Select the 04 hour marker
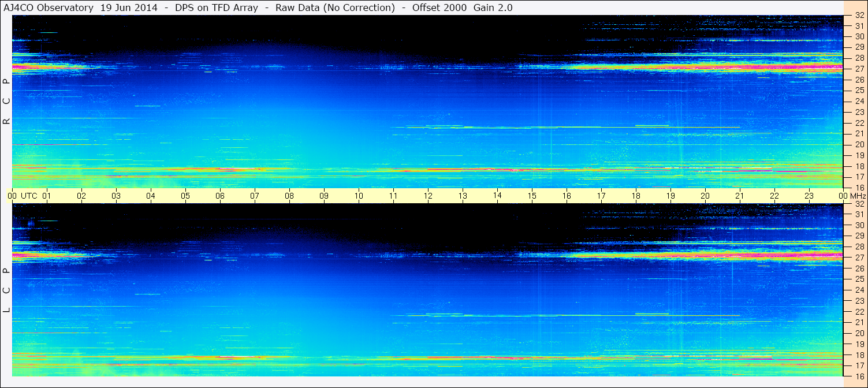 click(x=151, y=196)
